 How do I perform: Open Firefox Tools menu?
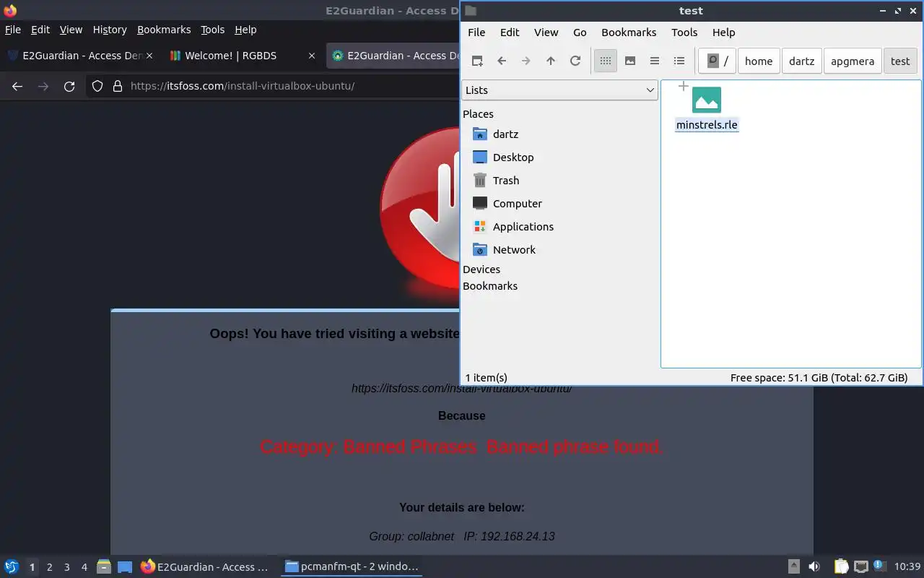pos(212,30)
